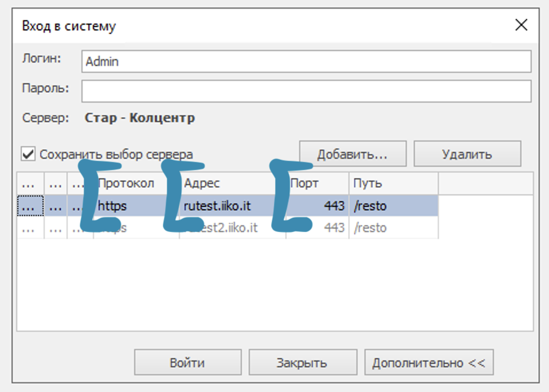
Task: Click port 443 cell in highlighted row
Action: tap(334, 206)
